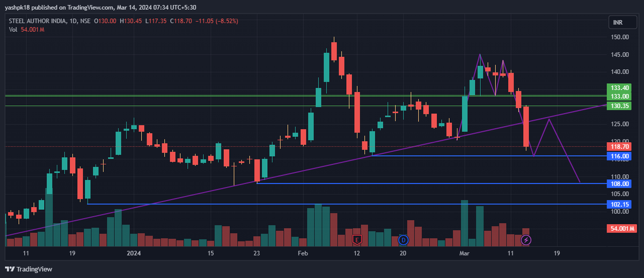Select the blue horizontal line at 116.00
Viewport: 644px width, 278px height.
488,156
